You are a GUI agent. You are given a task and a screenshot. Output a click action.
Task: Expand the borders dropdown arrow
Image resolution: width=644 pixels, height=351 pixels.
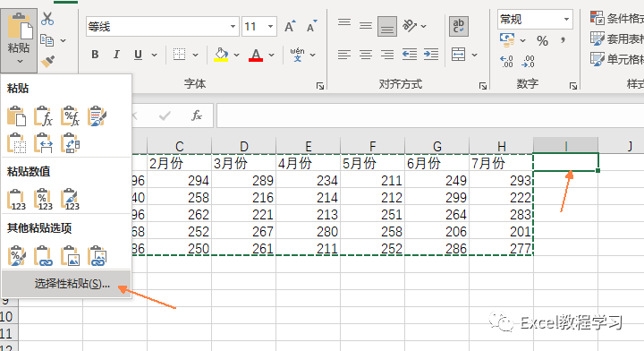(x=196, y=55)
